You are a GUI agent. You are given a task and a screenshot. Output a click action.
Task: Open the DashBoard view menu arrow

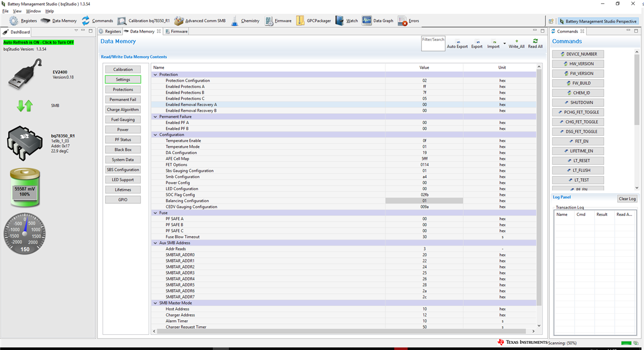coord(76,31)
